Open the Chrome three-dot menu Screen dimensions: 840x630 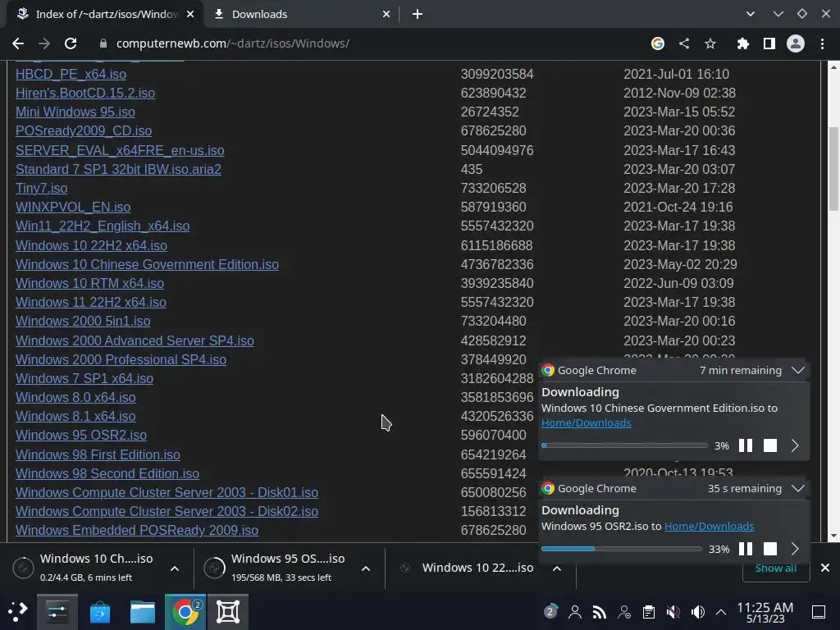(822, 43)
